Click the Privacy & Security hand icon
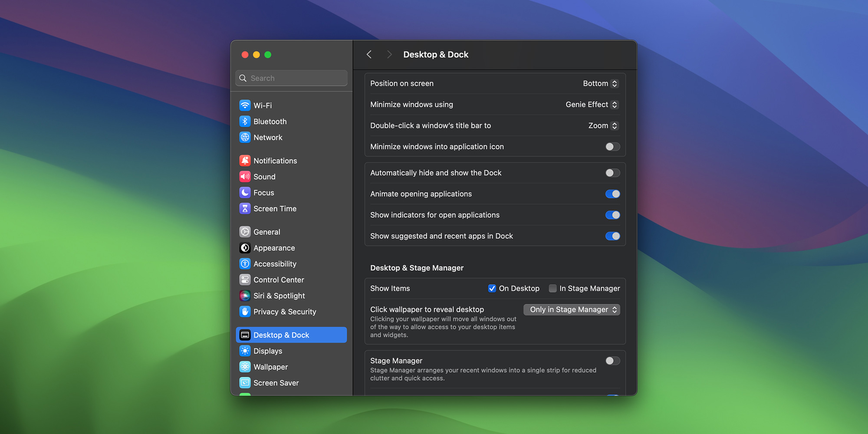The image size is (868, 434). pyautogui.click(x=245, y=312)
